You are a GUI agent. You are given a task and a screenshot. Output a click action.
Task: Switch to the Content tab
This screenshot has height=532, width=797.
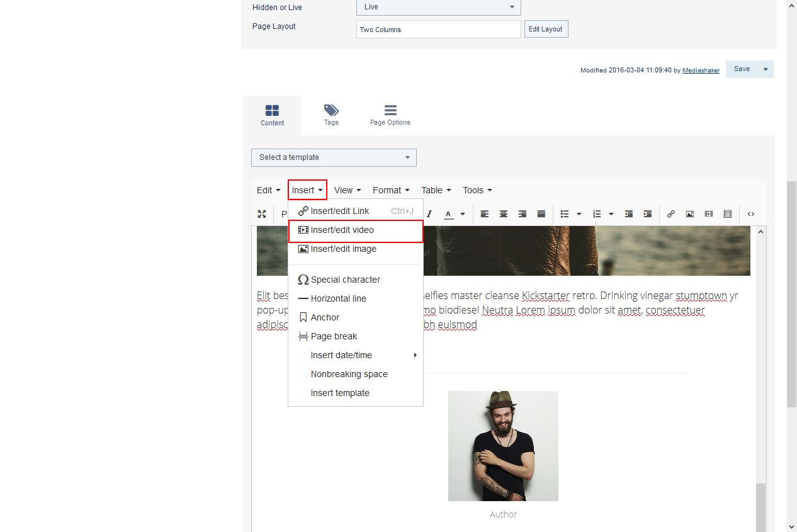coord(272,115)
